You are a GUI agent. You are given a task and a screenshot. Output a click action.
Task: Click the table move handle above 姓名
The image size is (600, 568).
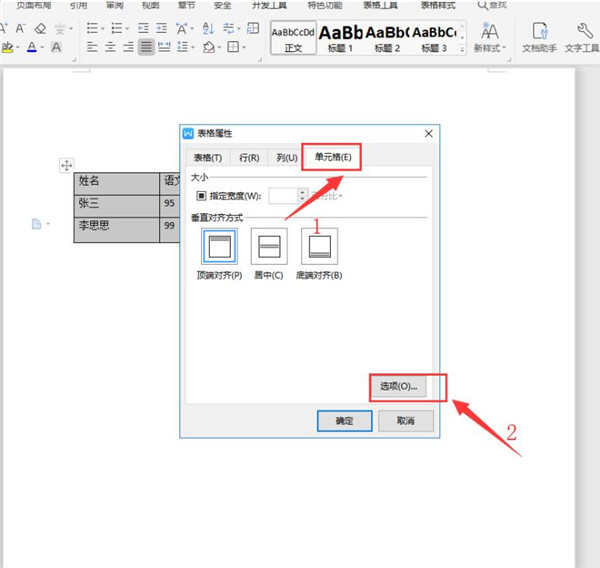click(x=67, y=165)
